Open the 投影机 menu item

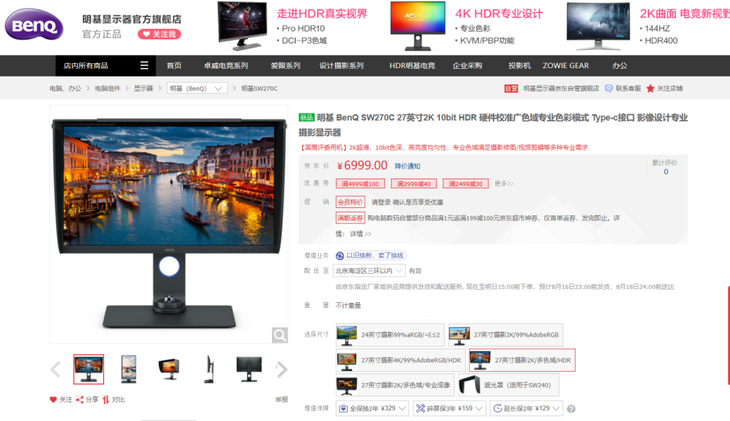[x=520, y=66]
